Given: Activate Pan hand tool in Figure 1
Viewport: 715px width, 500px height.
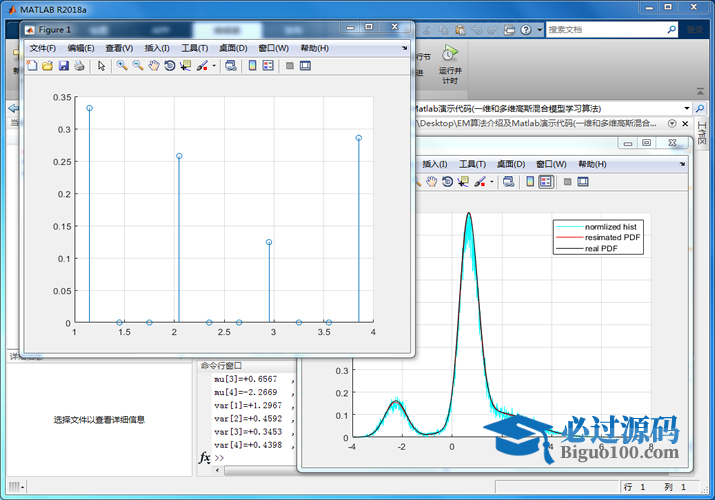Looking at the screenshot, I should [x=154, y=66].
